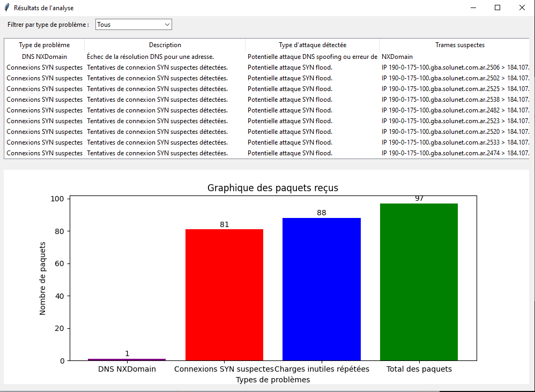This screenshot has height=392, width=535.
Task: Click the chart title Graphique des paquets reçus
Action: [273, 188]
